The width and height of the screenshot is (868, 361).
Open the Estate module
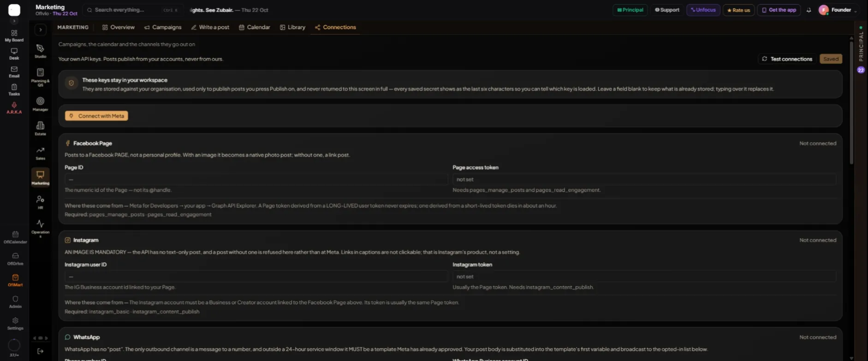41,128
